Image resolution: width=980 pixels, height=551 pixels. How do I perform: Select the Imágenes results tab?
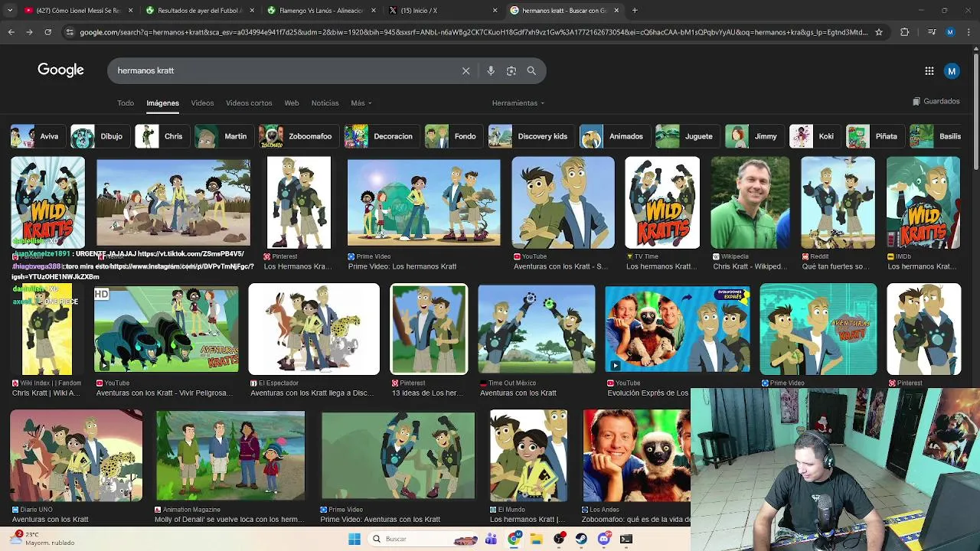(x=162, y=103)
